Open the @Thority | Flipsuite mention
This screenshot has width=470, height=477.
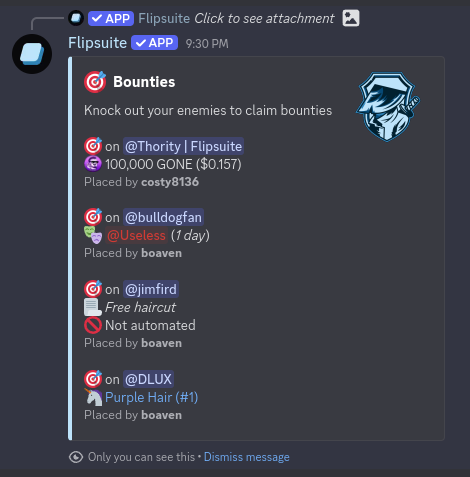click(183, 146)
